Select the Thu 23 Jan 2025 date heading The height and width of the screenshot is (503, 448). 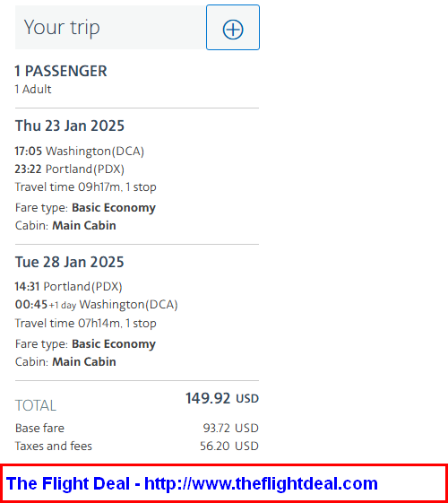[70, 126]
